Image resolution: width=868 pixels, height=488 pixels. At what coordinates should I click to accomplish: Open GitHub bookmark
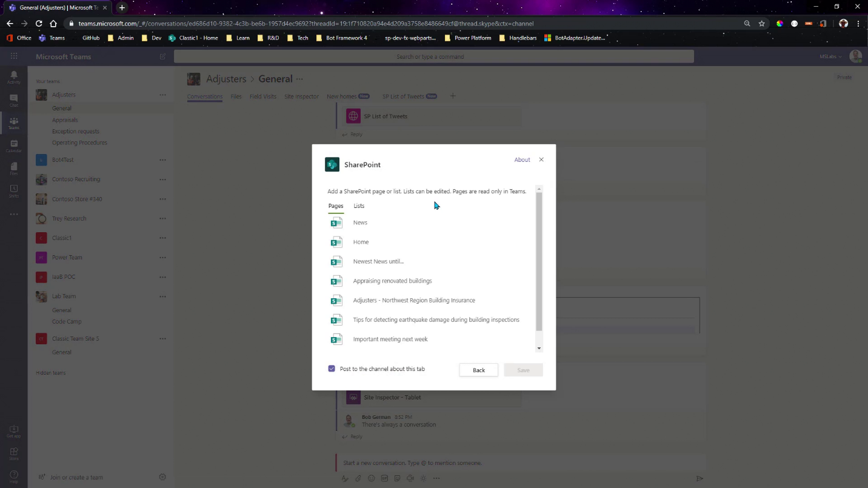coord(91,38)
